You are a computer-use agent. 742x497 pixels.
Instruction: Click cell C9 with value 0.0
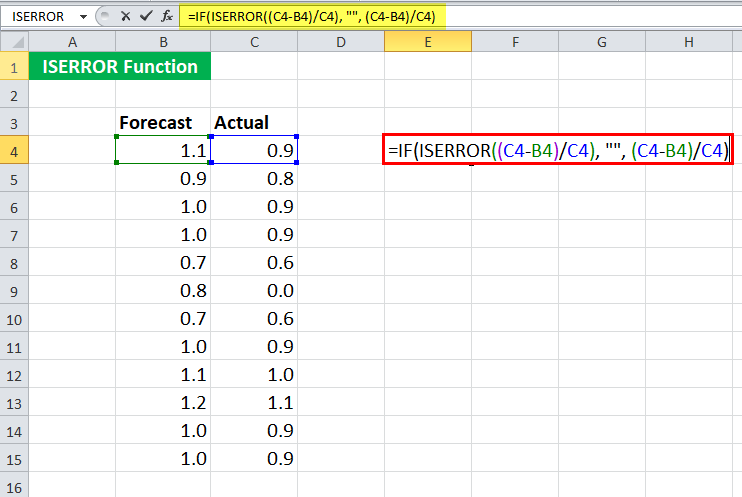click(254, 290)
